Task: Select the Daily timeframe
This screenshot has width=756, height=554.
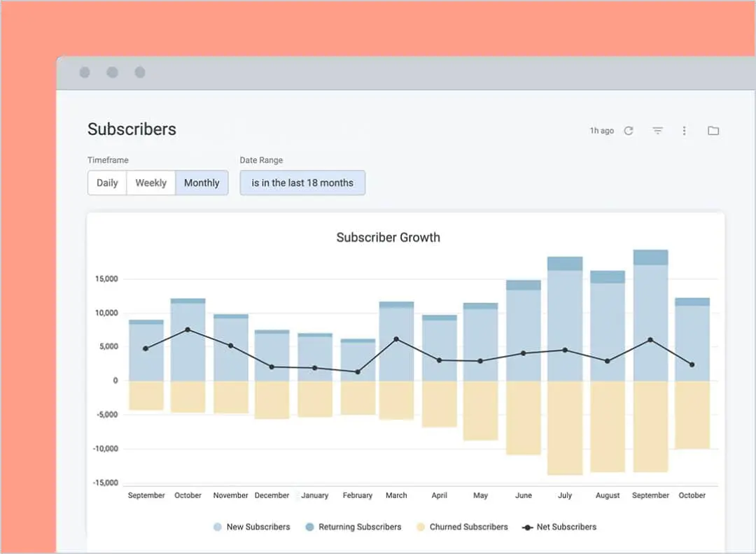Action: (107, 183)
